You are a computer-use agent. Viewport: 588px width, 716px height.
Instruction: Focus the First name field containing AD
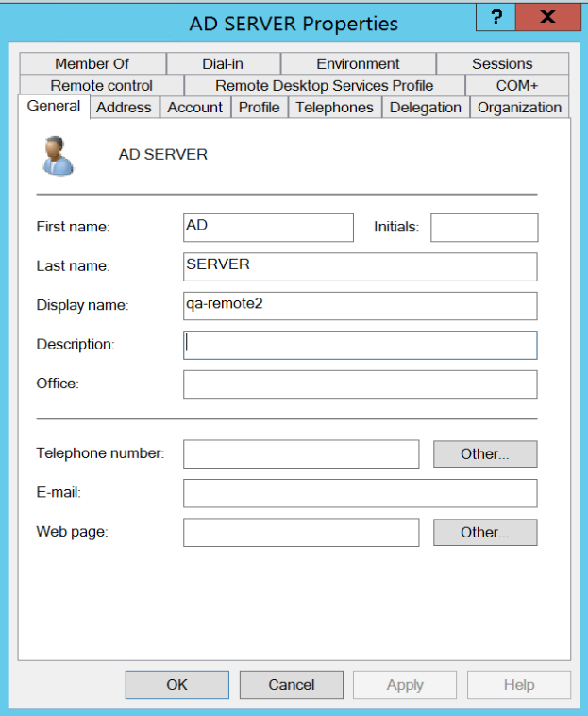268,228
